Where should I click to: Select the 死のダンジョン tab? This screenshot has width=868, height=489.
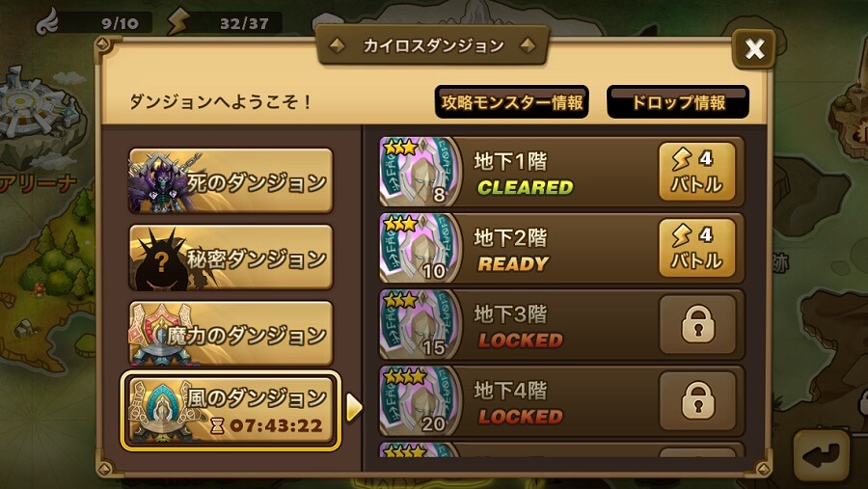pos(231,180)
